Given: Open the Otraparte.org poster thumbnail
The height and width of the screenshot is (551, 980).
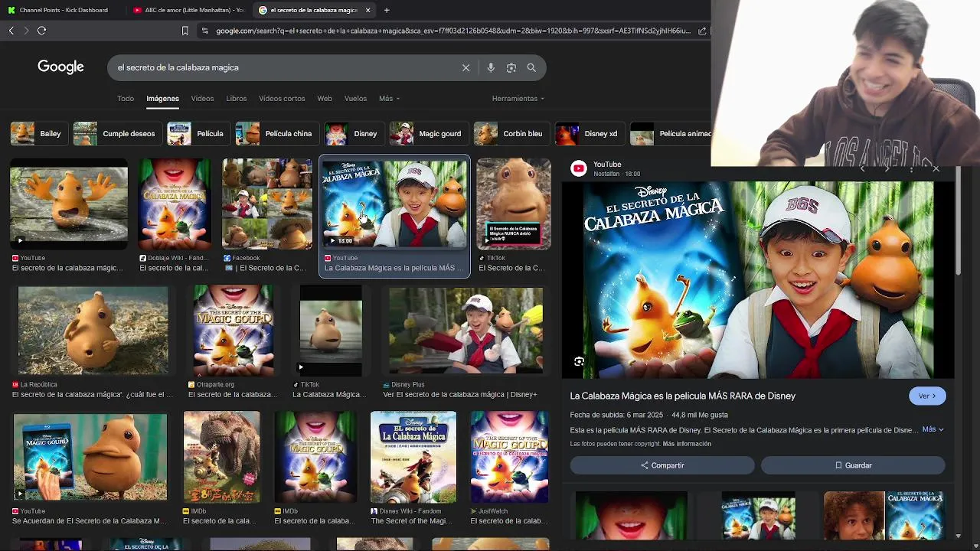Looking at the screenshot, I should point(234,331).
